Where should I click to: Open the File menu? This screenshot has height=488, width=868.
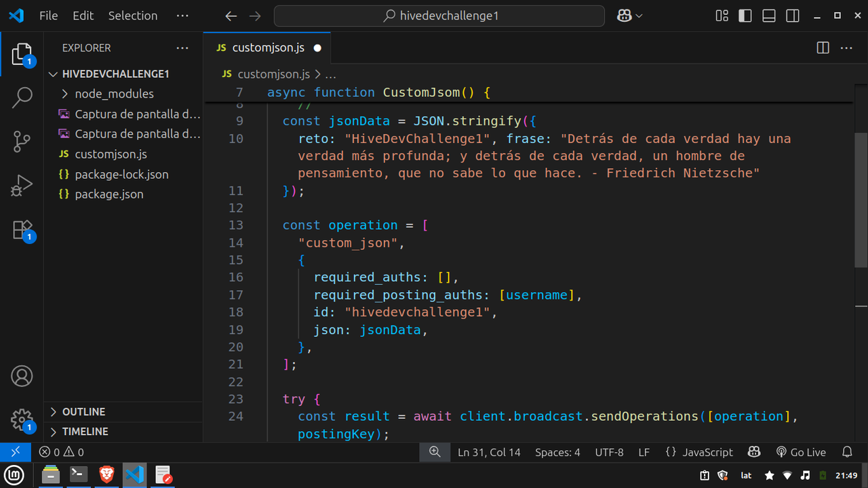[48, 16]
